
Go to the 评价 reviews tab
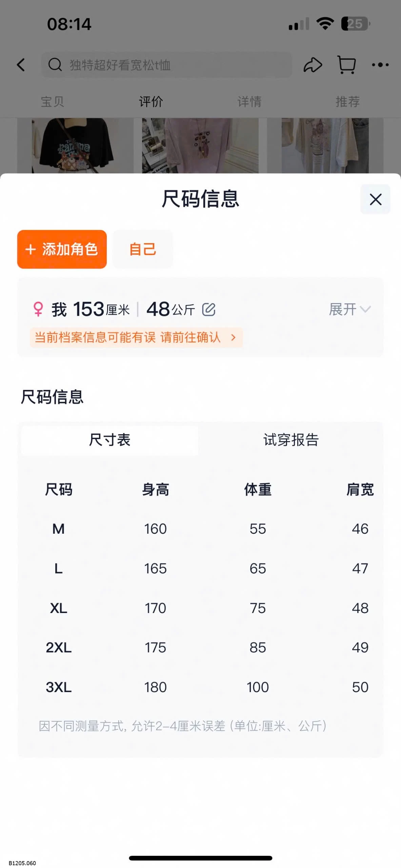[x=151, y=101]
